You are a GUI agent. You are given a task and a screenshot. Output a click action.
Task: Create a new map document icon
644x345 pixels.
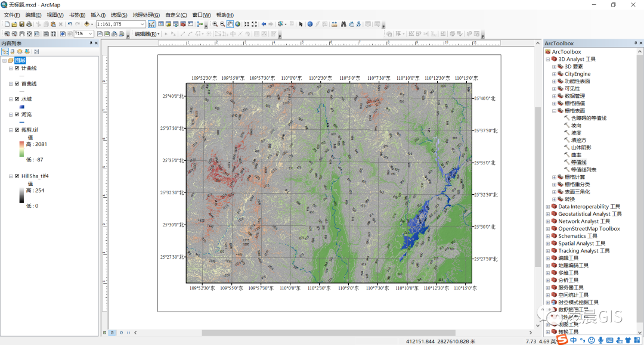[x=7, y=24]
